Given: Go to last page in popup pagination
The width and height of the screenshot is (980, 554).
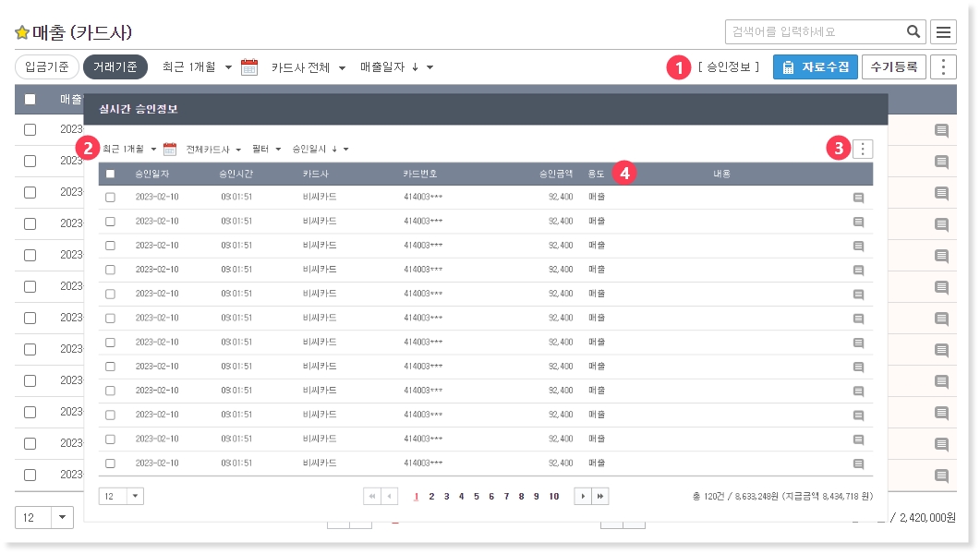Looking at the screenshot, I should 600,496.
